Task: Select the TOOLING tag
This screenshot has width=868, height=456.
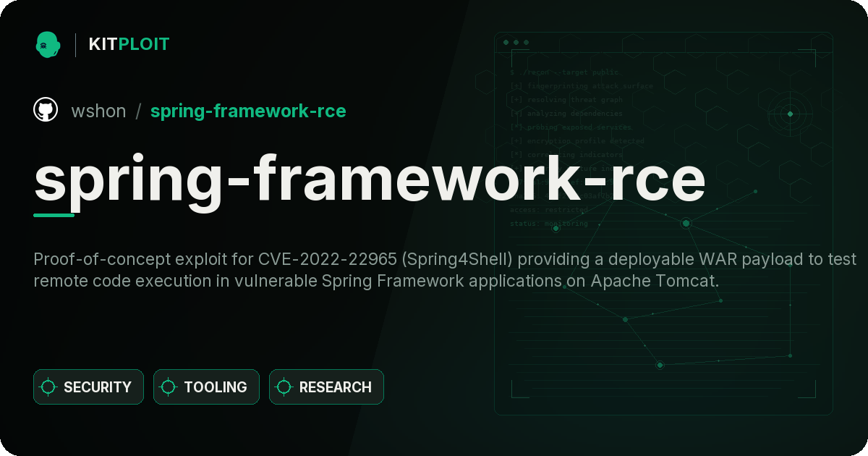Action: click(206, 387)
